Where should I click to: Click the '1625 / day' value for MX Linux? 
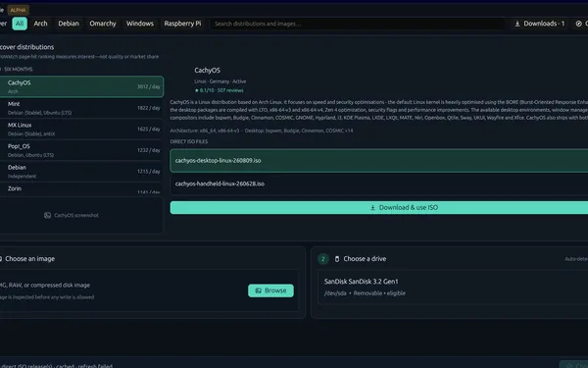tap(149, 129)
